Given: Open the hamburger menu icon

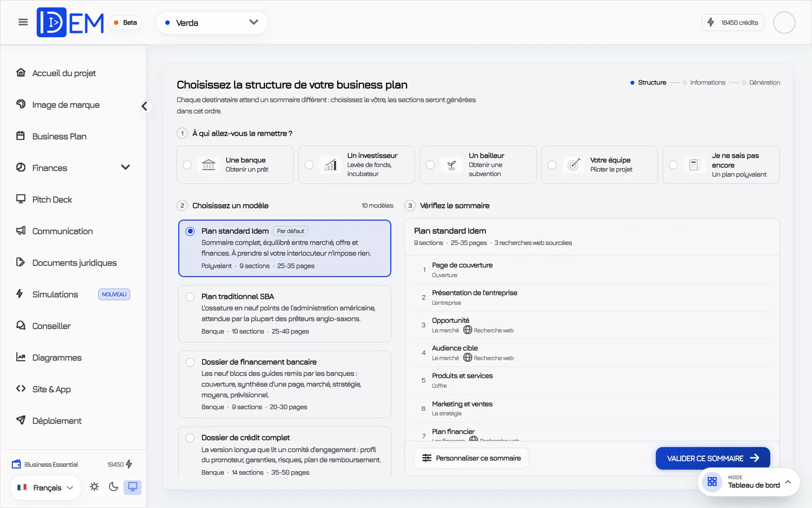Looking at the screenshot, I should [x=23, y=23].
